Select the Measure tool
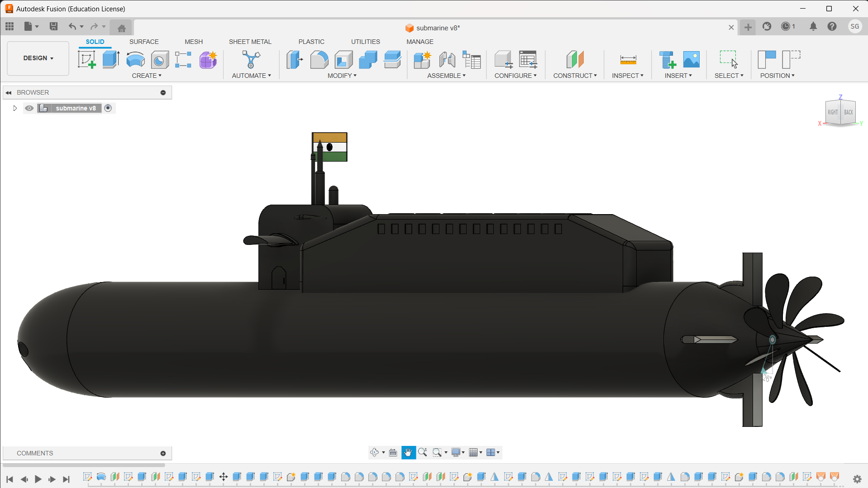 click(628, 59)
